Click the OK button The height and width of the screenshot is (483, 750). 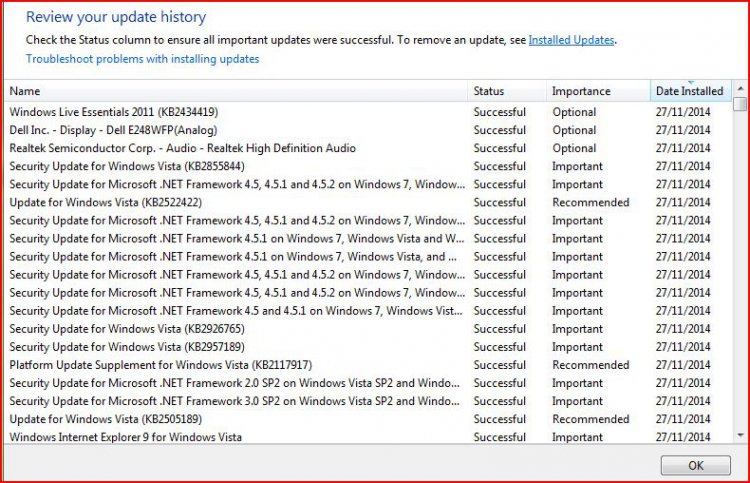[x=695, y=465]
